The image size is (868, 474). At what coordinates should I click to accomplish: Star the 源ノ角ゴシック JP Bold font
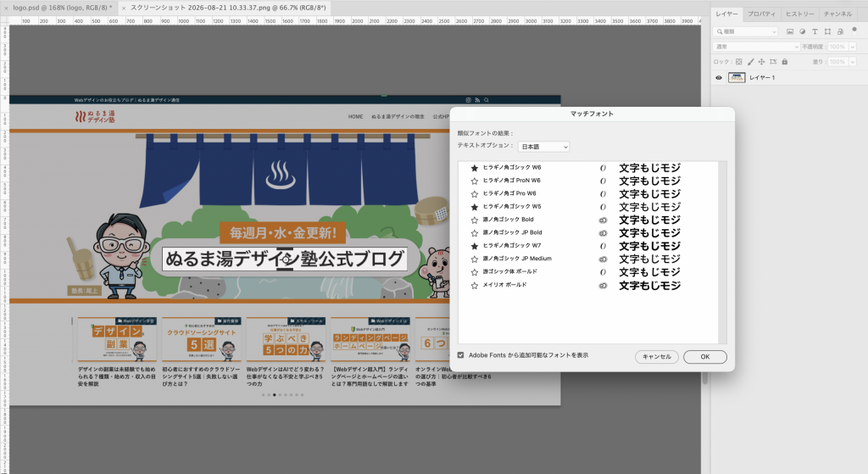pyautogui.click(x=474, y=233)
